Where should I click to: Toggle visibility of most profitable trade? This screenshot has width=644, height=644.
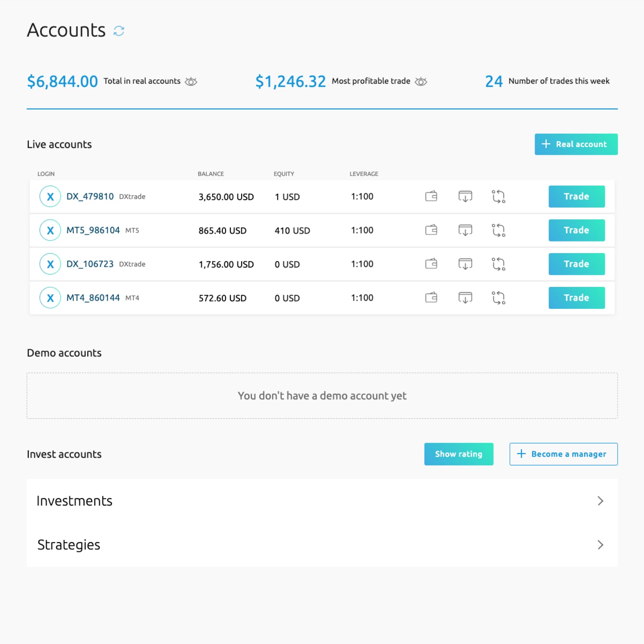coord(421,81)
